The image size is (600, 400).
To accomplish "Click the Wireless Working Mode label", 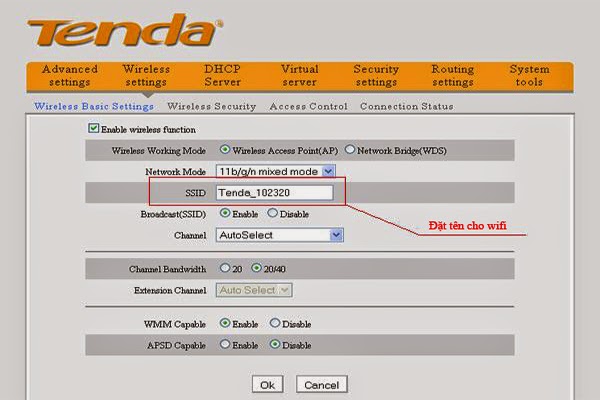I will pyautogui.click(x=159, y=151).
